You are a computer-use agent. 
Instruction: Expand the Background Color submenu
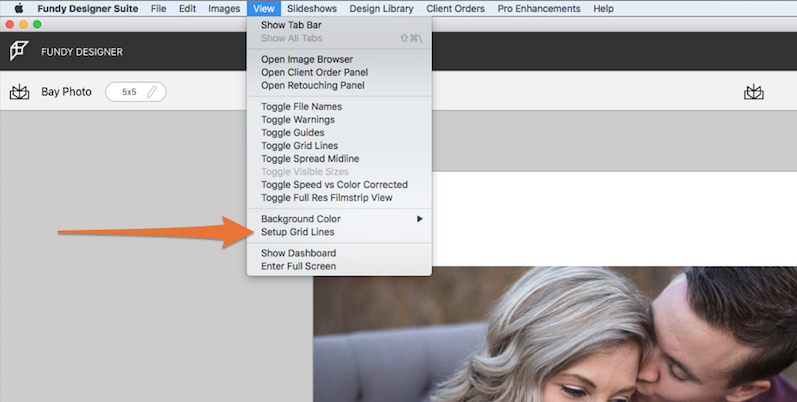tap(339, 219)
